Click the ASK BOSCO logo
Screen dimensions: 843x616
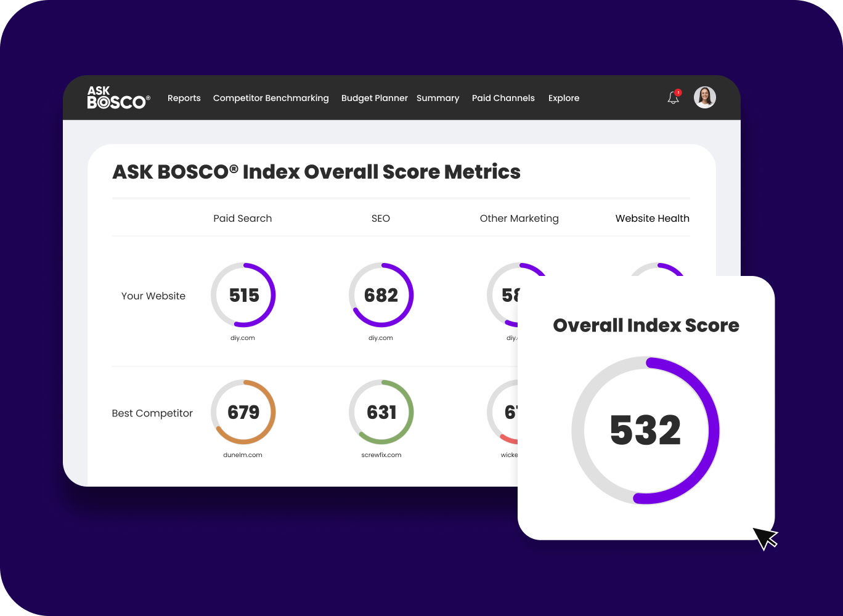(x=118, y=98)
